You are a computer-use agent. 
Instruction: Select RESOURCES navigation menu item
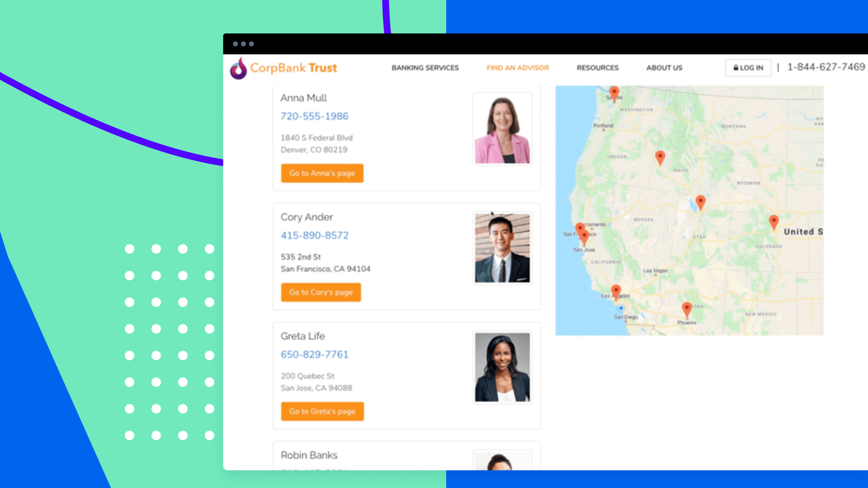pos(598,67)
